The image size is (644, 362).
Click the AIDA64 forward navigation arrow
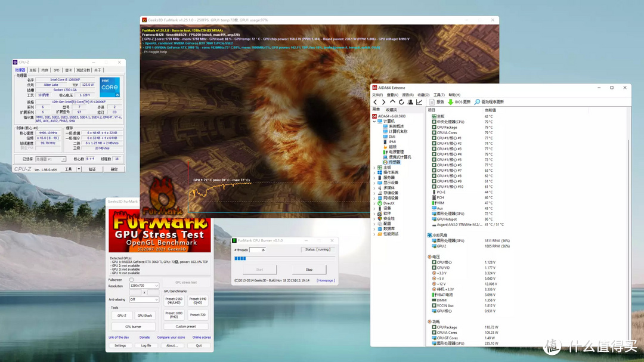pos(383,102)
